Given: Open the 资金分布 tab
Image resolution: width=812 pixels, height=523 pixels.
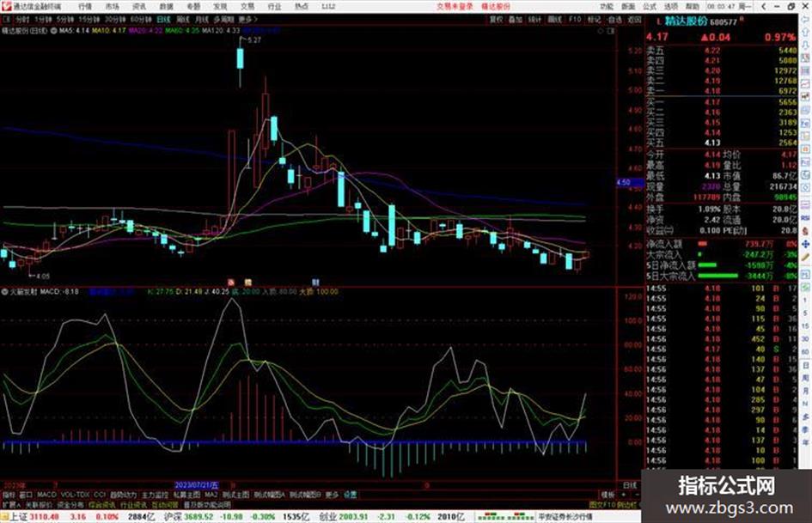Looking at the screenshot, I should [x=70, y=504].
